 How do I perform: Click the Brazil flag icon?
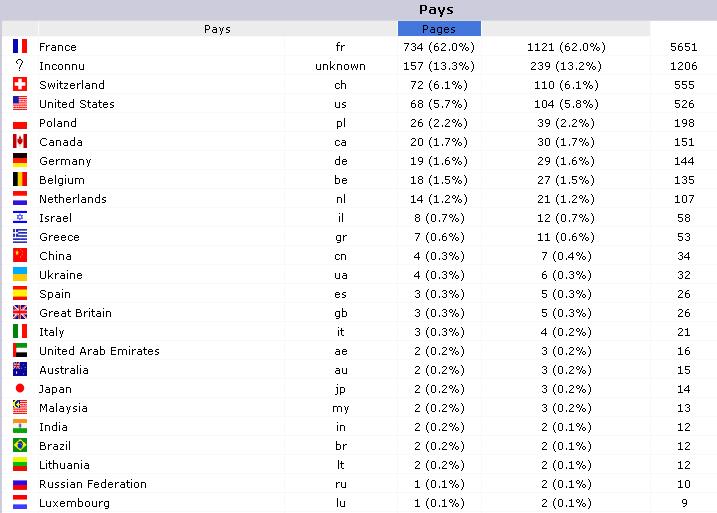20,445
